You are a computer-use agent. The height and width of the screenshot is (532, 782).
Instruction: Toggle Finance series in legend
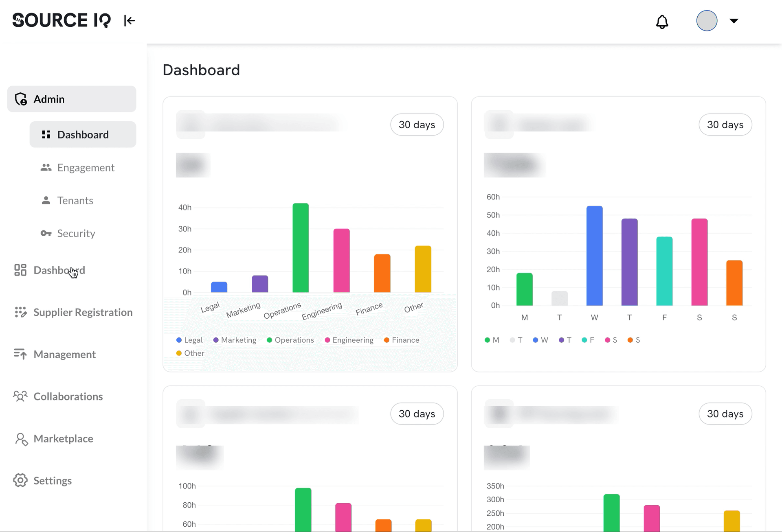(x=402, y=340)
